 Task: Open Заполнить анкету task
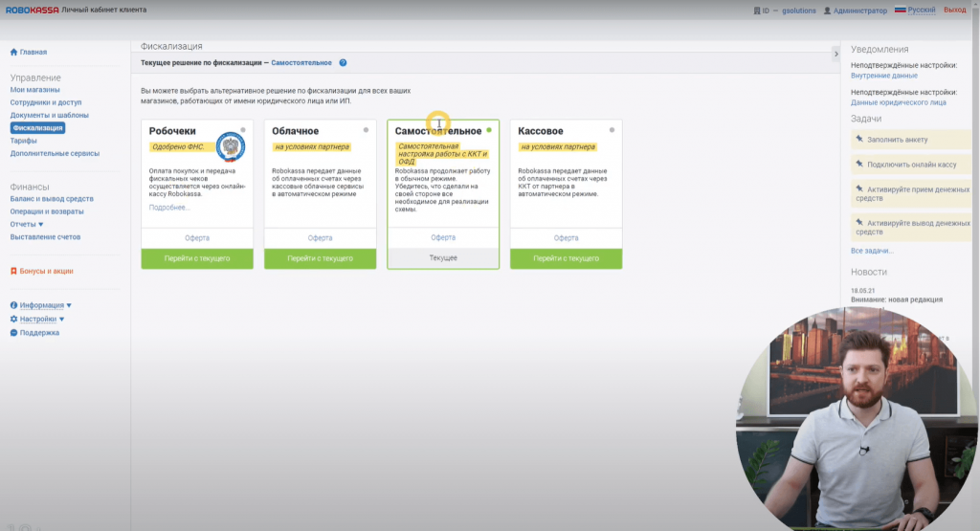(911, 140)
